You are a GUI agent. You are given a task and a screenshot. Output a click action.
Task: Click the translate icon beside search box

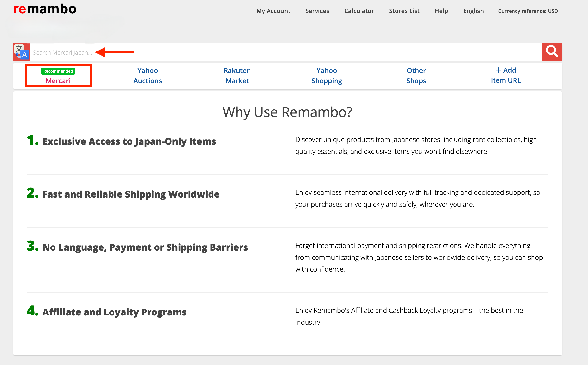point(22,52)
